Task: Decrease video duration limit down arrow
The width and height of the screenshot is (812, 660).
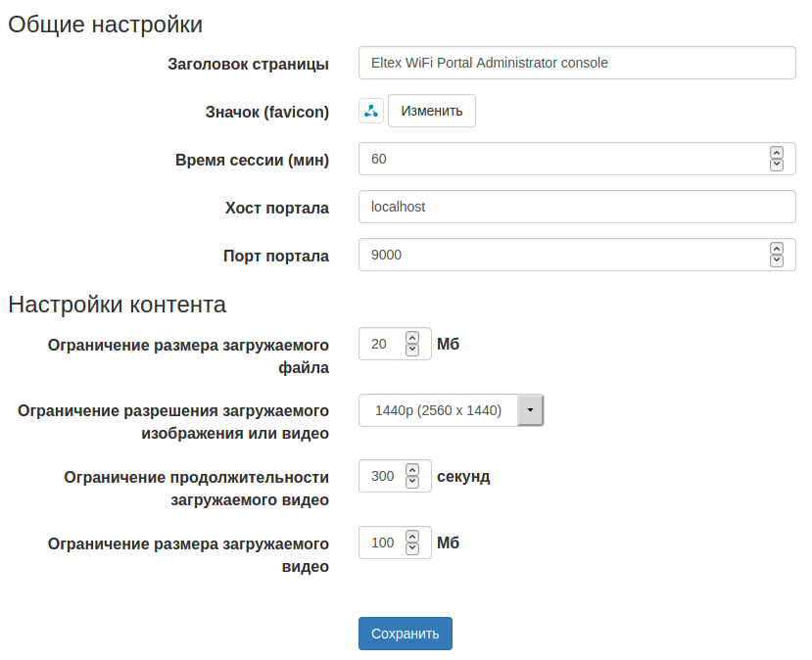Action: click(x=412, y=482)
